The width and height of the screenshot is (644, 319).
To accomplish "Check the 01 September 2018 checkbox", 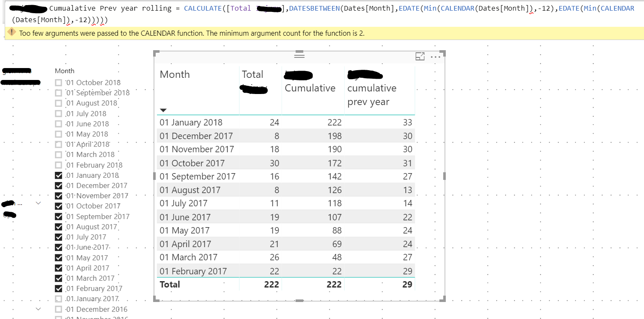I will click(59, 93).
